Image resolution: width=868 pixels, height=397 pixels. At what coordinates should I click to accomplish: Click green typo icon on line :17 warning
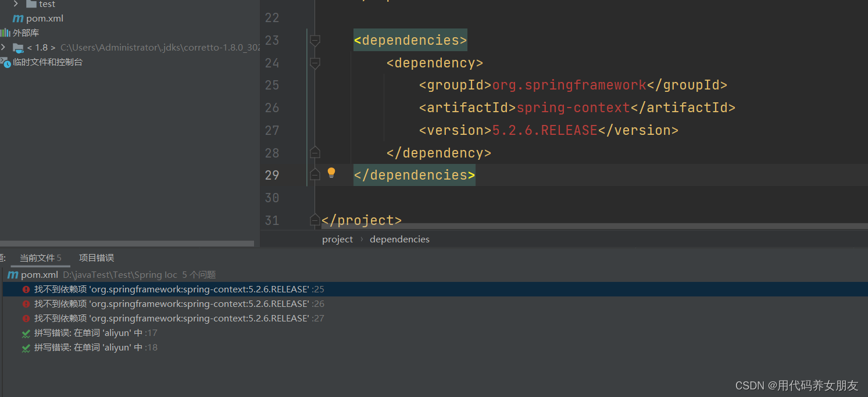click(26, 333)
